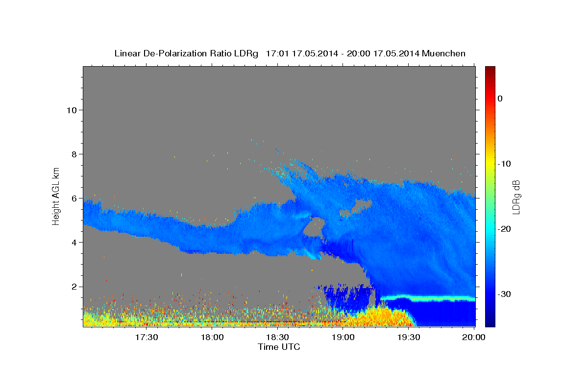The image size is (588, 392).
Task: Pick the yellow section of the colorbar
Action: pos(490,162)
